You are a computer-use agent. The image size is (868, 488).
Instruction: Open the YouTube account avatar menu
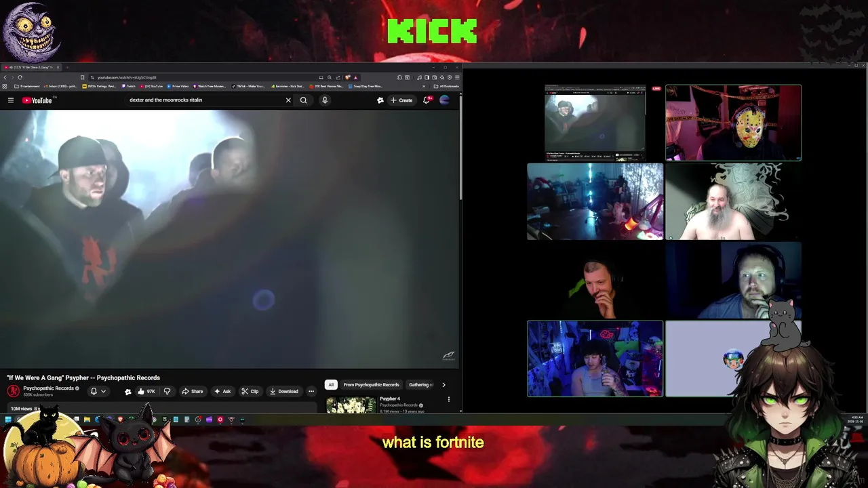coord(445,100)
